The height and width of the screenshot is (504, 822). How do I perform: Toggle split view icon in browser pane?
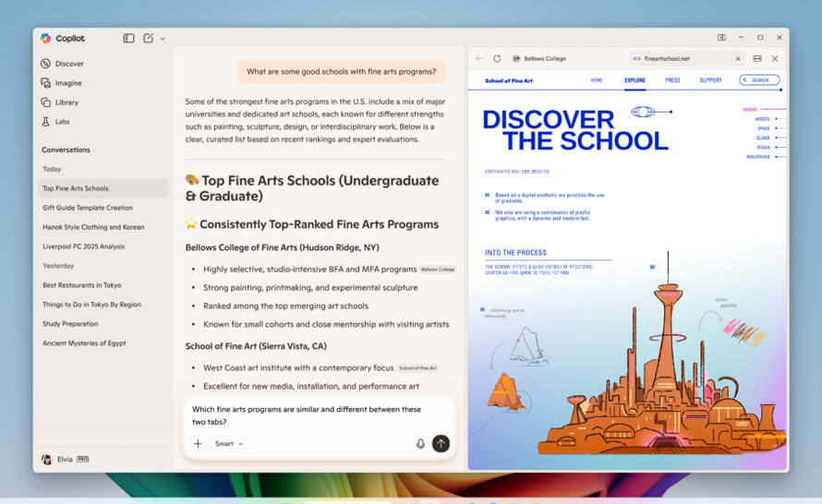click(x=757, y=58)
